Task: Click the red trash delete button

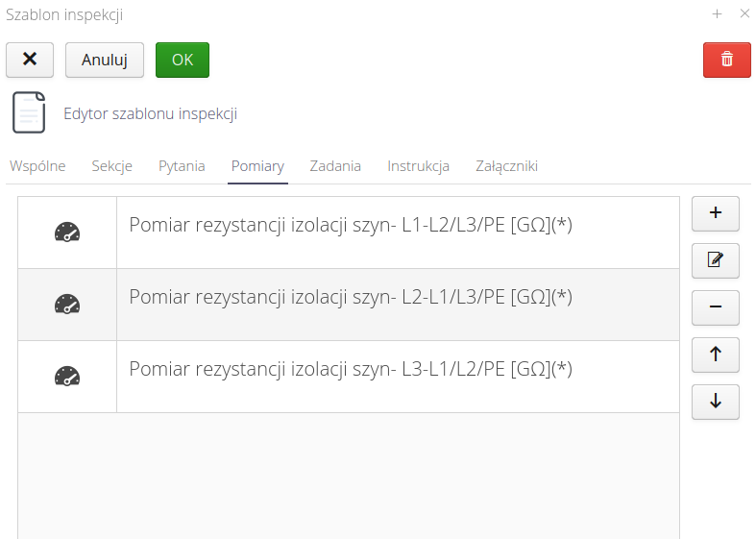Action: click(x=726, y=60)
